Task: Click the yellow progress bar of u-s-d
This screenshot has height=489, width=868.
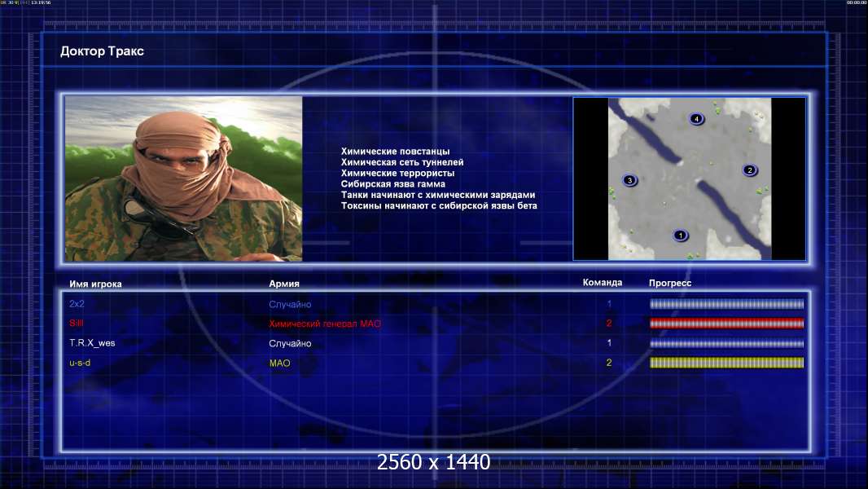Action: click(726, 363)
